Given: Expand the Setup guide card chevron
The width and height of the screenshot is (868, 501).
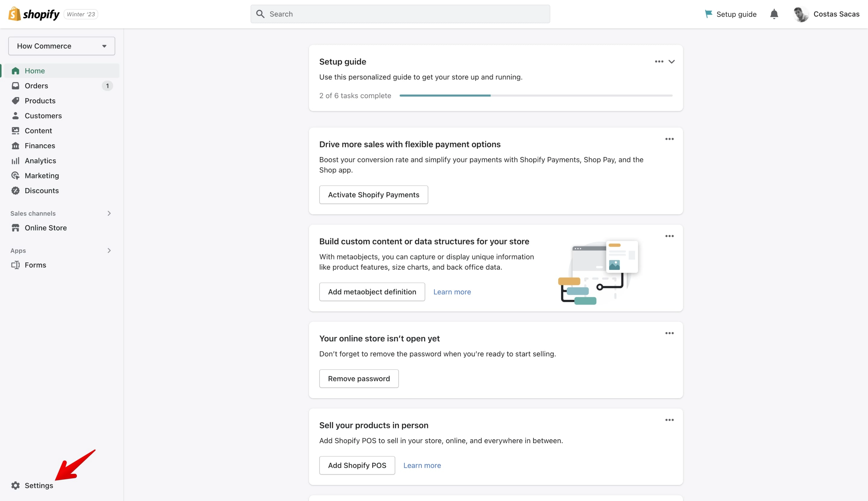Looking at the screenshot, I should coord(671,61).
